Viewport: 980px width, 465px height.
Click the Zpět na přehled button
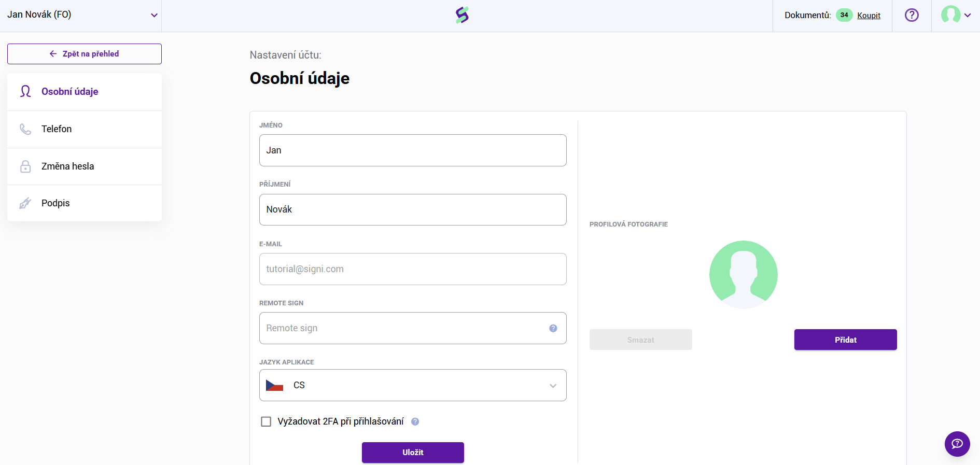tap(85, 54)
